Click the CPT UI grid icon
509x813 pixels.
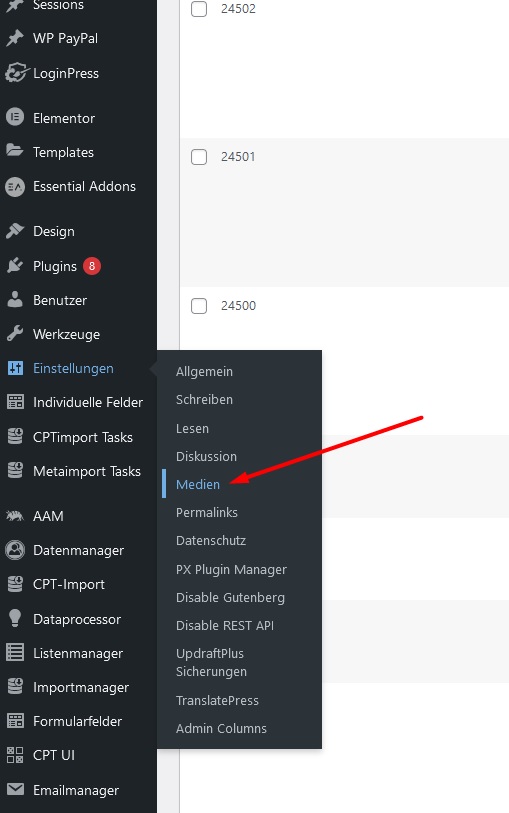(15, 755)
